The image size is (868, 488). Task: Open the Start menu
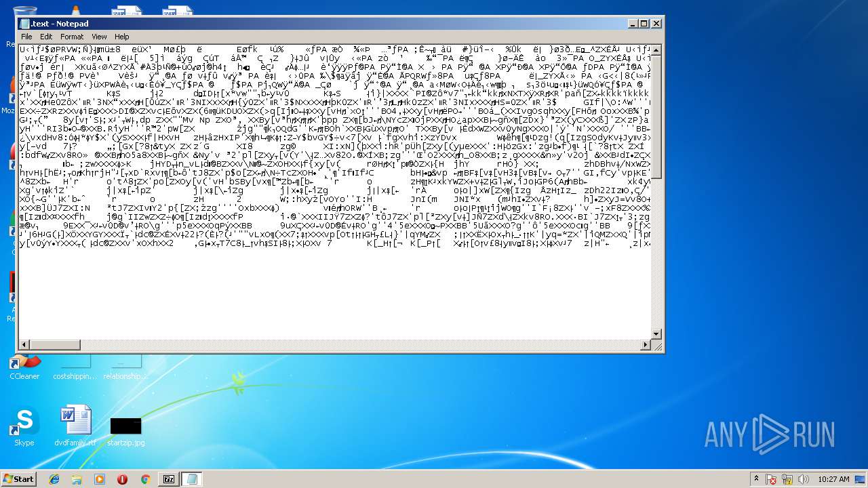[18, 479]
